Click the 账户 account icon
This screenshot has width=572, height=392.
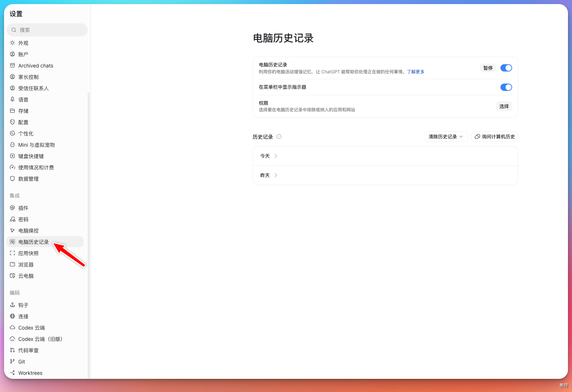coord(12,54)
